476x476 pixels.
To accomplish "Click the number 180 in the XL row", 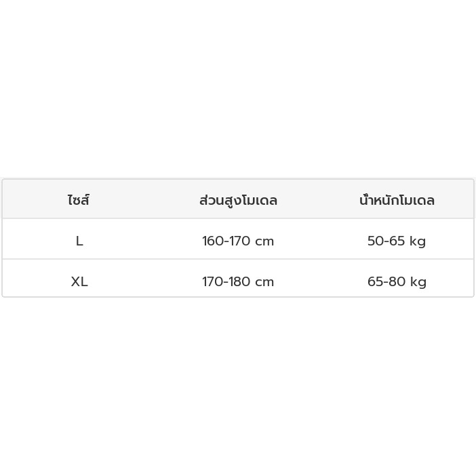I will [x=239, y=281].
